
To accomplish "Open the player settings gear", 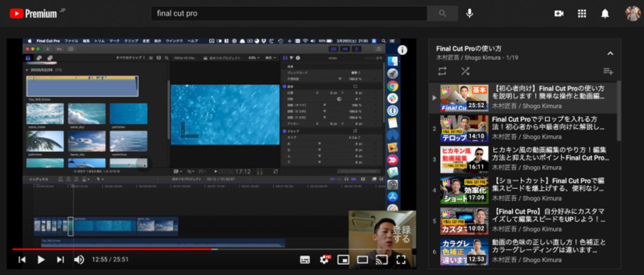I will (324, 260).
